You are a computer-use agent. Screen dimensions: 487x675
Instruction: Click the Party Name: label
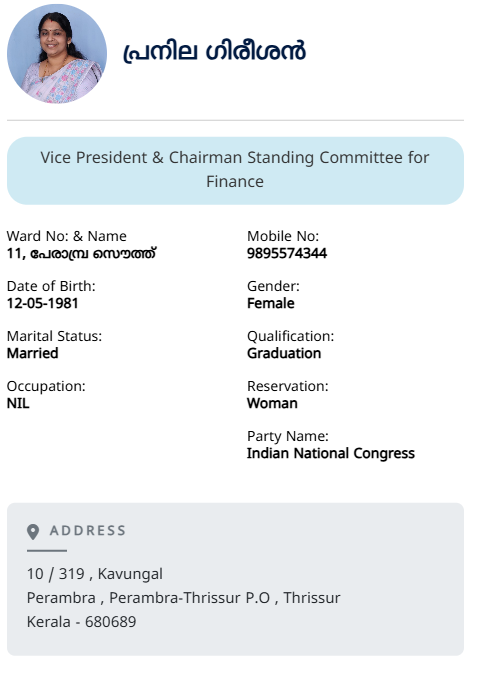click(288, 436)
